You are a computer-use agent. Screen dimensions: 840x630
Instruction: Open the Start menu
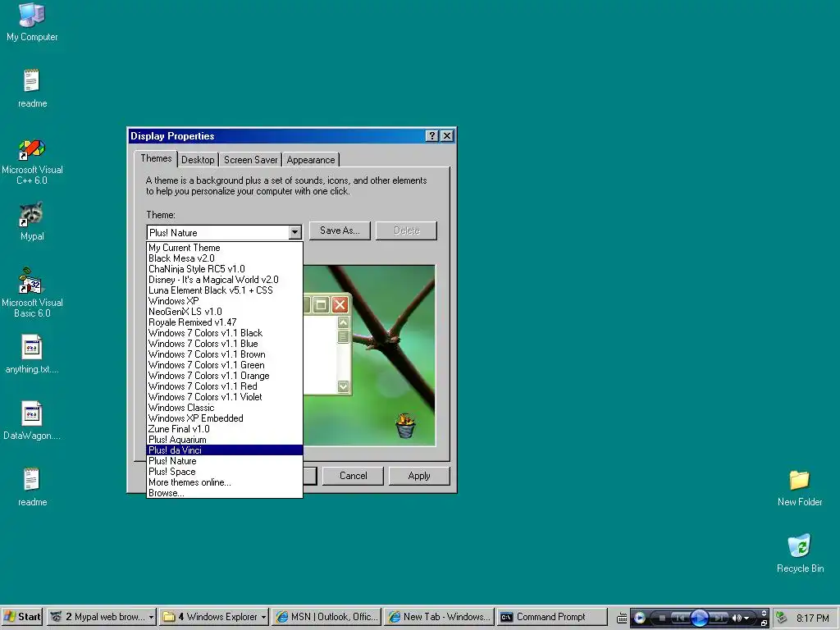pos(22,617)
